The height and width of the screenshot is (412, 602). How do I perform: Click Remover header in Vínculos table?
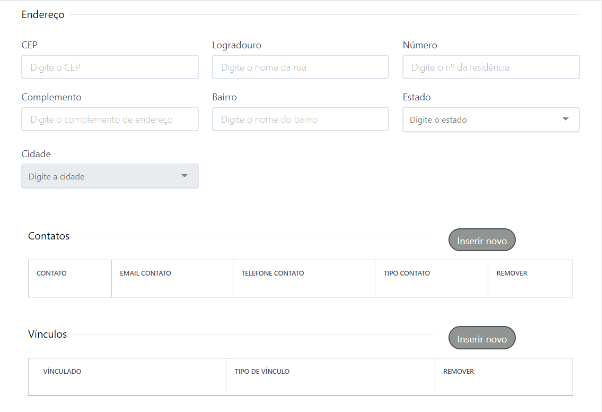point(458,371)
